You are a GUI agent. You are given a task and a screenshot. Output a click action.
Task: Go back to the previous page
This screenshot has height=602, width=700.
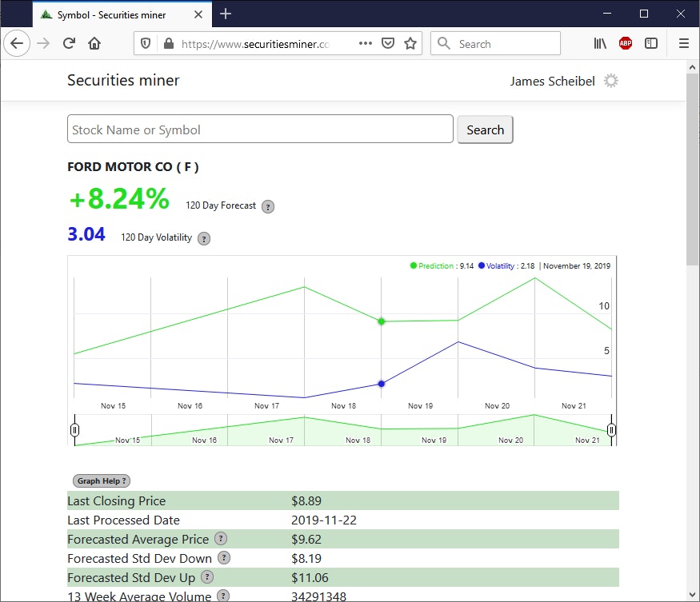pyautogui.click(x=17, y=43)
